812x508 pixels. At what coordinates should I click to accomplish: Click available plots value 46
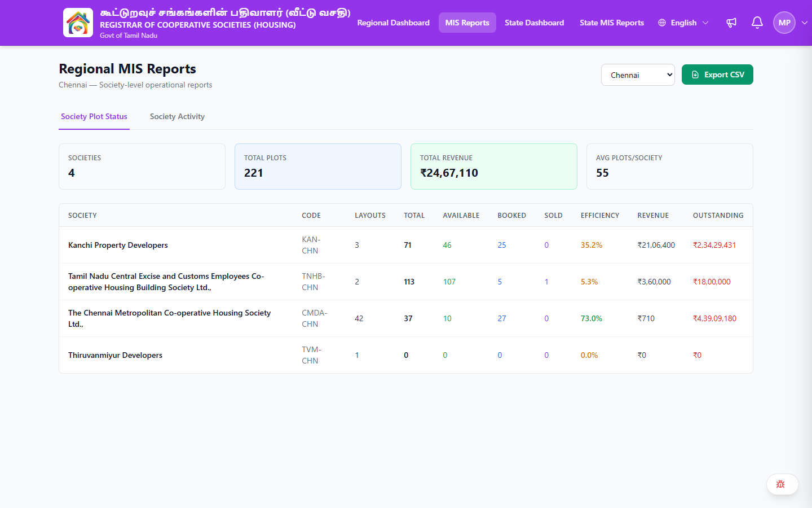447,245
